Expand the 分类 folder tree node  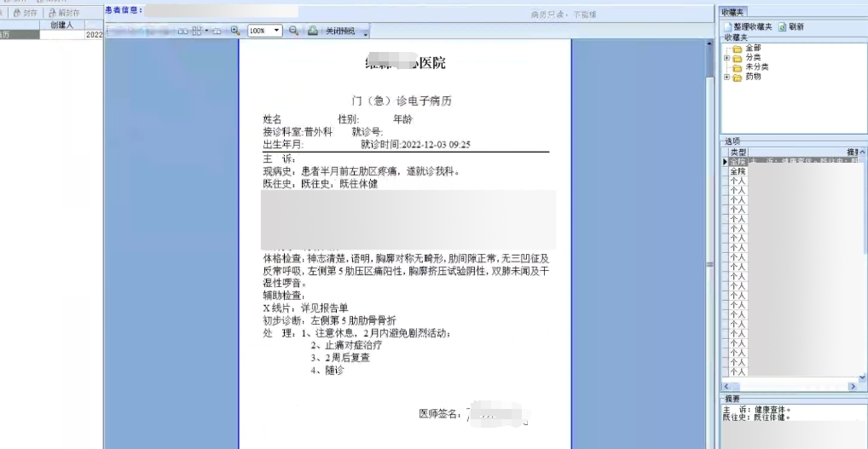(x=726, y=58)
